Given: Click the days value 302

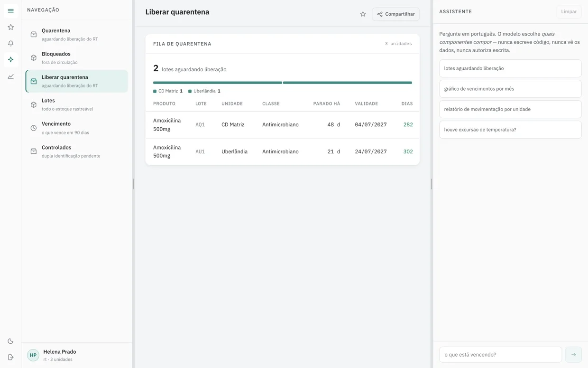Looking at the screenshot, I should coord(408,151).
